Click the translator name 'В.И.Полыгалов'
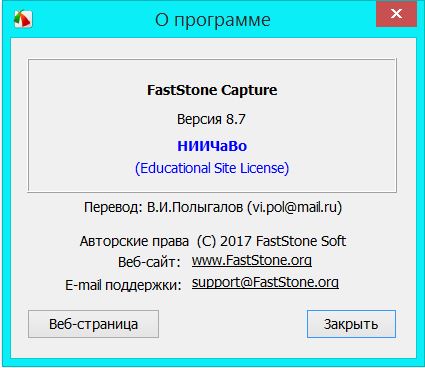 (x=195, y=207)
